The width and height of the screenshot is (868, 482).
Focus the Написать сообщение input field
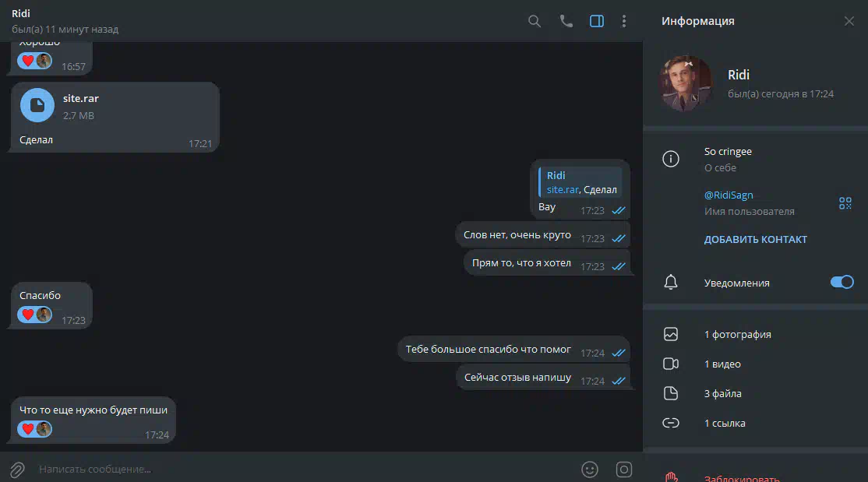[305, 470]
